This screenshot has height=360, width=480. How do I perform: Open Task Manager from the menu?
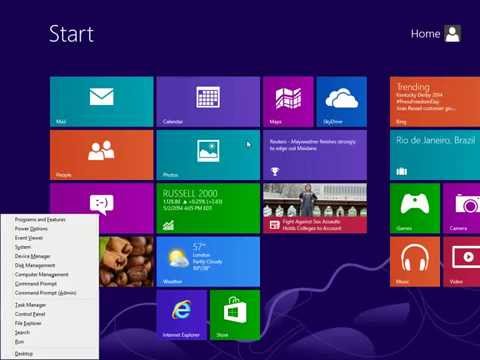50,305
